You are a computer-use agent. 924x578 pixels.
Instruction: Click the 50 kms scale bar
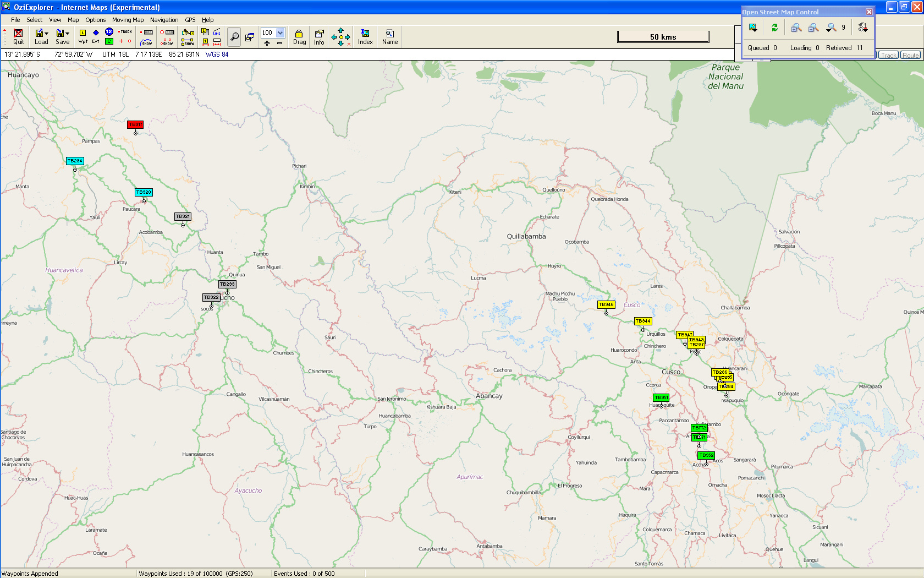pos(663,37)
